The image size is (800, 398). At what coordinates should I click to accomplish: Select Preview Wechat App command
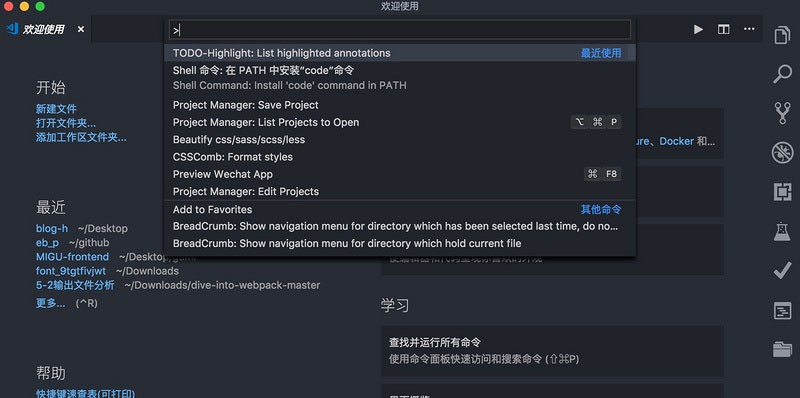tap(400, 175)
